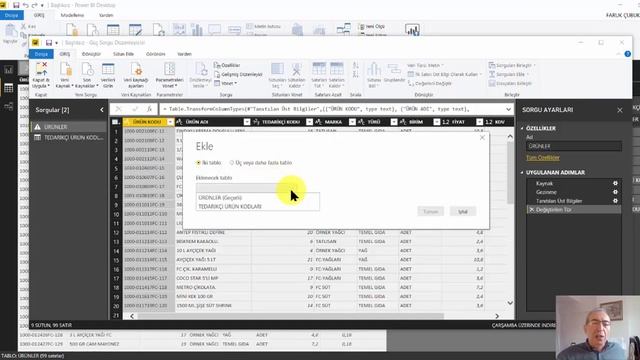The width and height of the screenshot is (640, 360).
Task: Open ÜRÜN KODU column filter dropdown
Action: point(170,122)
